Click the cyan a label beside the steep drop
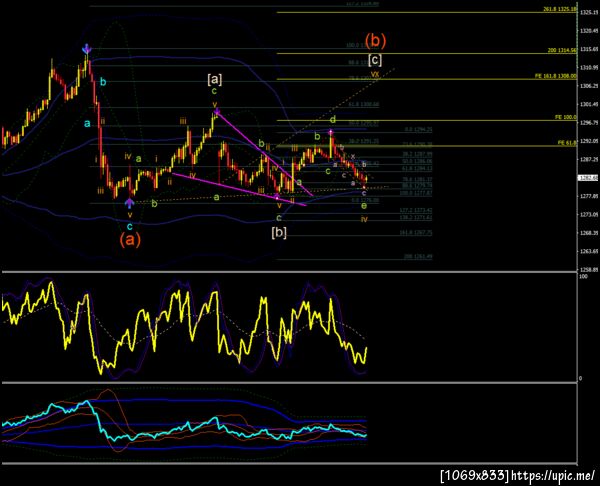The height and width of the screenshot is (486, 600). click(87, 124)
